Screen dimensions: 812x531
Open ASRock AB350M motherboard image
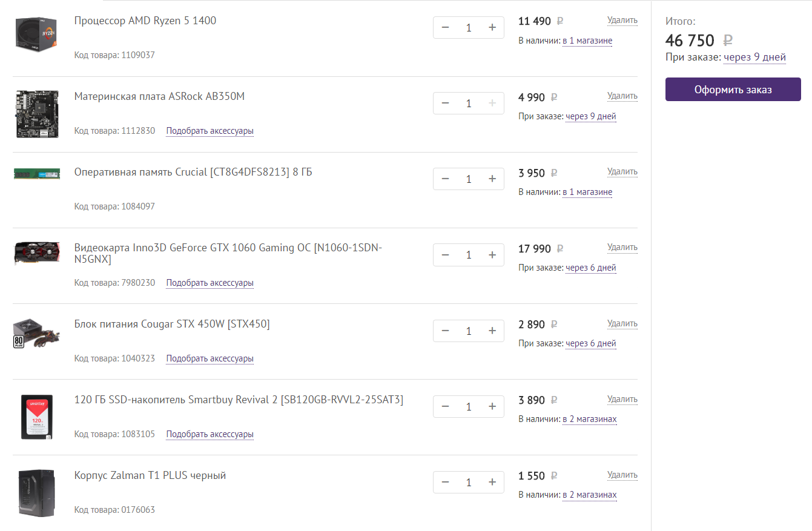coord(37,113)
